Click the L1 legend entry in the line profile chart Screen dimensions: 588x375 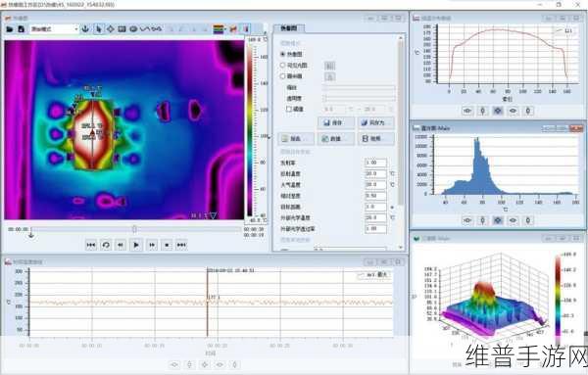[x=563, y=31]
